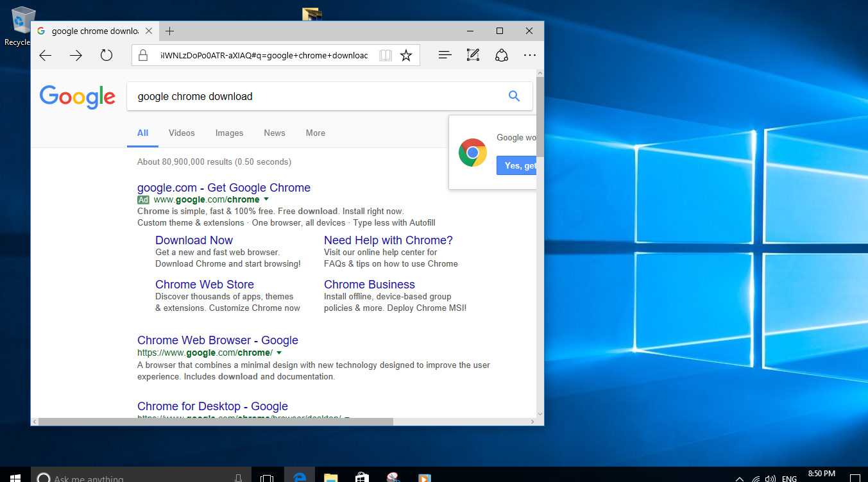Click the 'About 80,900,000 results' text
868x482 pixels.
214,162
